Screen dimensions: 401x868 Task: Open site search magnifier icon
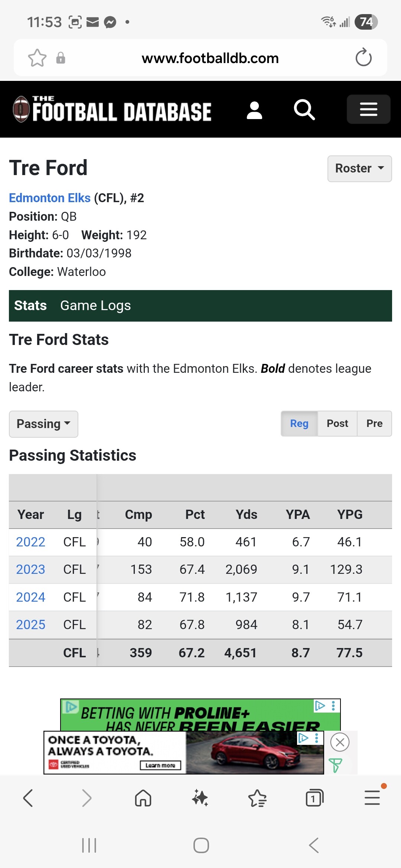coord(304,110)
